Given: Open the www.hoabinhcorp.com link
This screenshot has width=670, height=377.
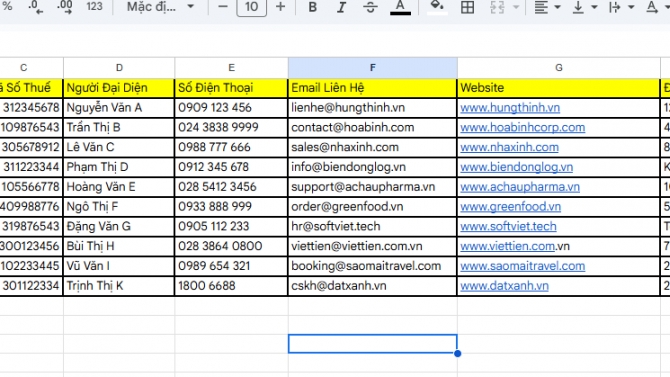Looking at the screenshot, I should point(523,127).
